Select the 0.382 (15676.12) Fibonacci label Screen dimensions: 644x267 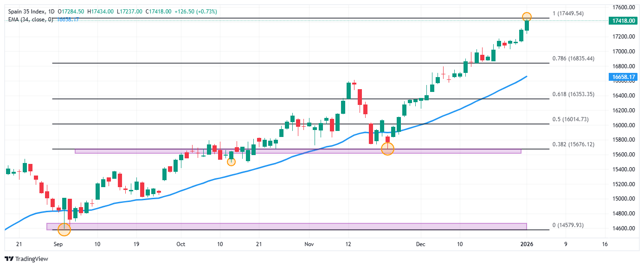pyautogui.click(x=573, y=144)
